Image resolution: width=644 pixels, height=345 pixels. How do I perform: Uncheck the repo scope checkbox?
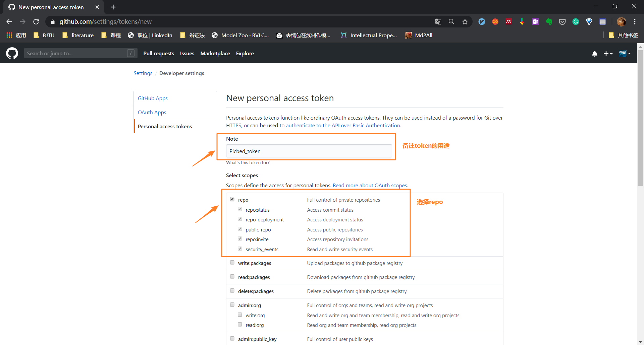pos(232,199)
